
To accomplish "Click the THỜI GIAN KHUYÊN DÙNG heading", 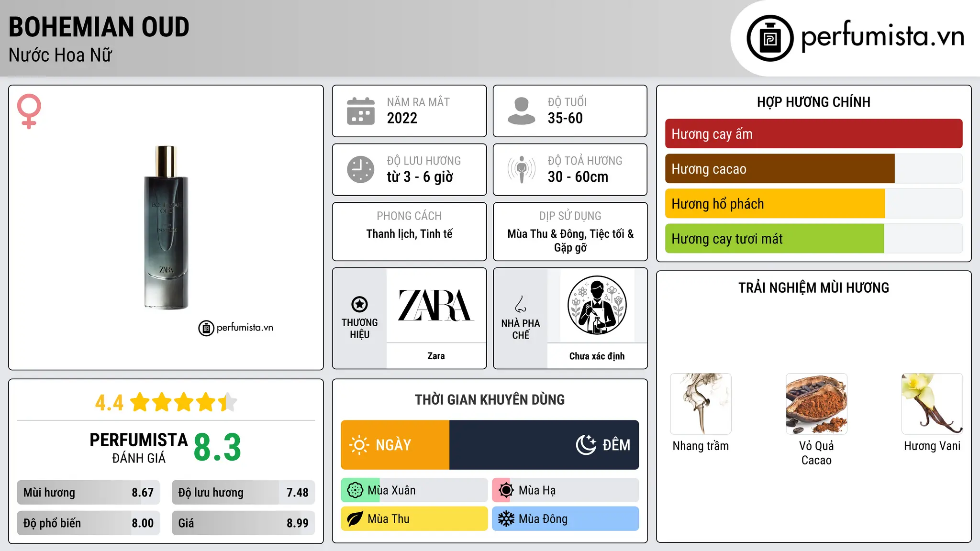I will (490, 400).
